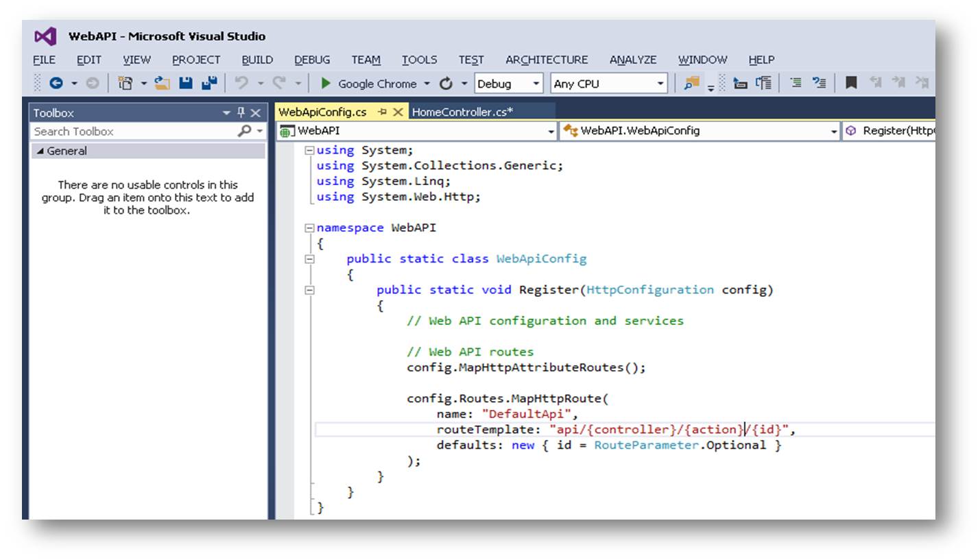Click the Next Bookmark icon

coord(898,84)
